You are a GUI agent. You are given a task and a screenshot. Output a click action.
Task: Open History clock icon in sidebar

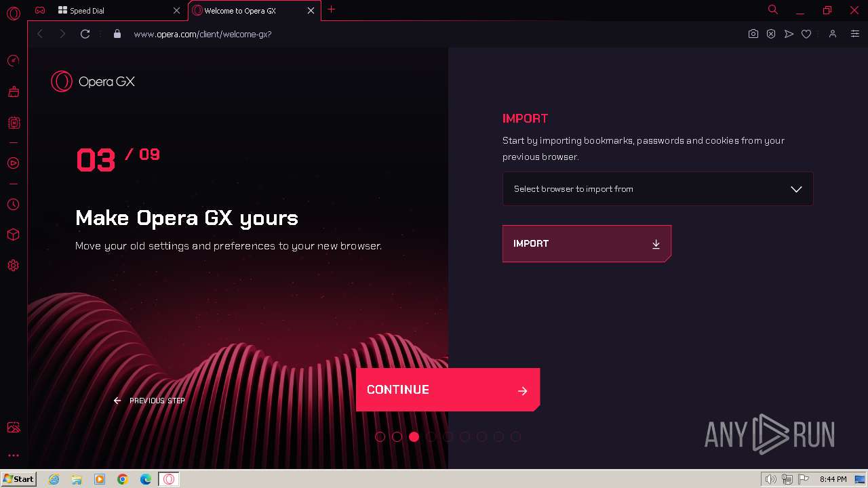coord(13,204)
